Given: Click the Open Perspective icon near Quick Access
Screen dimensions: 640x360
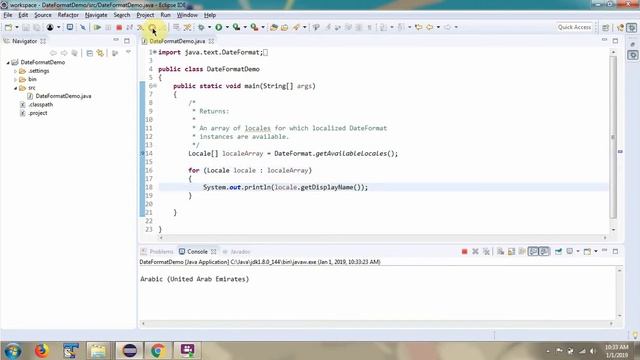Looking at the screenshot, I should (x=606, y=27).
